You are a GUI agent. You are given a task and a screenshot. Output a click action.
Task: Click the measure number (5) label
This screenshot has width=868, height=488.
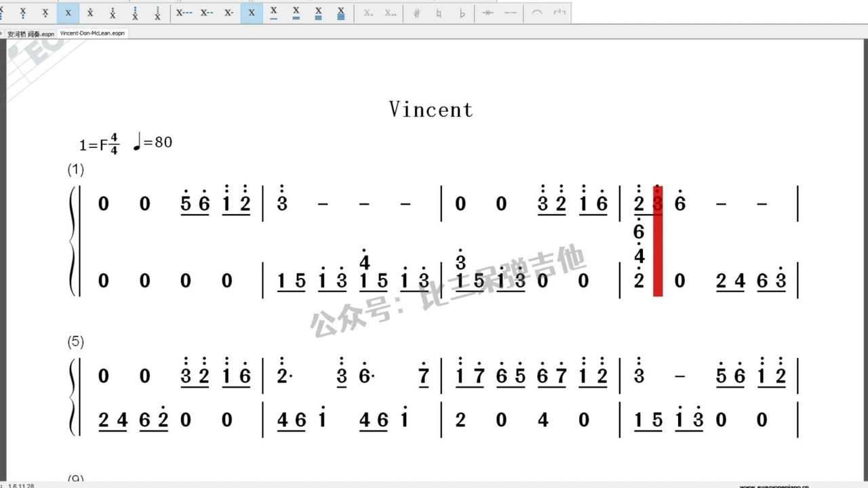[x=75, y=342]
